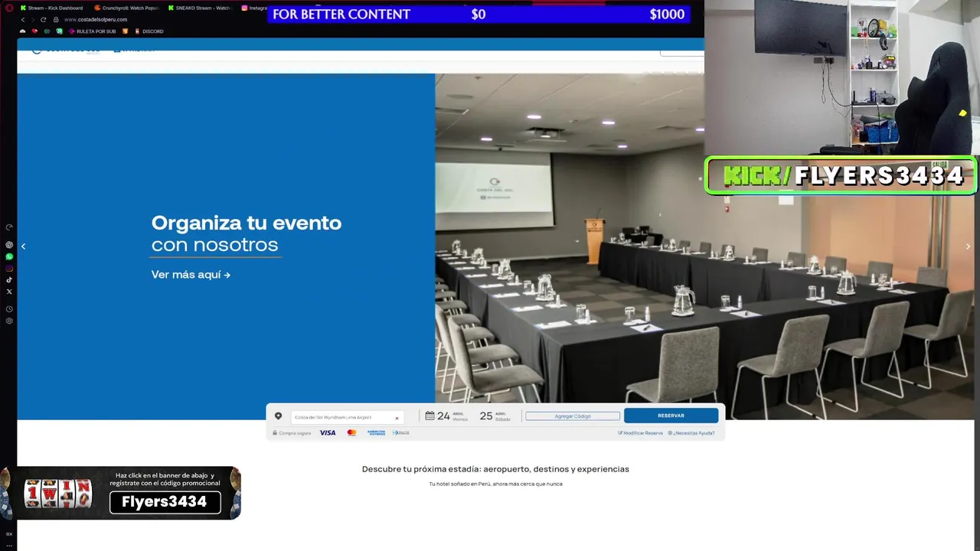Click the Mastercard payment logo
The height and width of the screenshot is (551, 980).
coord(351,433)
